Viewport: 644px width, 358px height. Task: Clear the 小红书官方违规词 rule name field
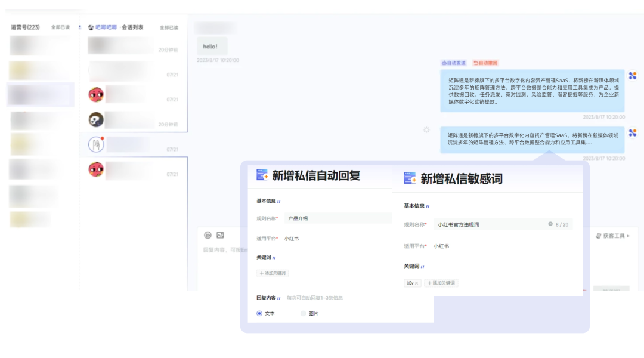coord(550,224)
